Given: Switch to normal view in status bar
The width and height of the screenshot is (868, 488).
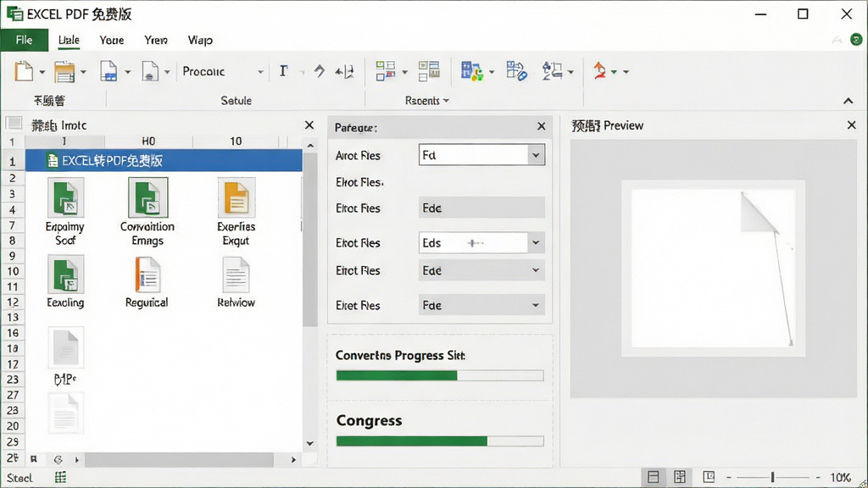Looking at the screenshot, I should [x=654, y=477].
